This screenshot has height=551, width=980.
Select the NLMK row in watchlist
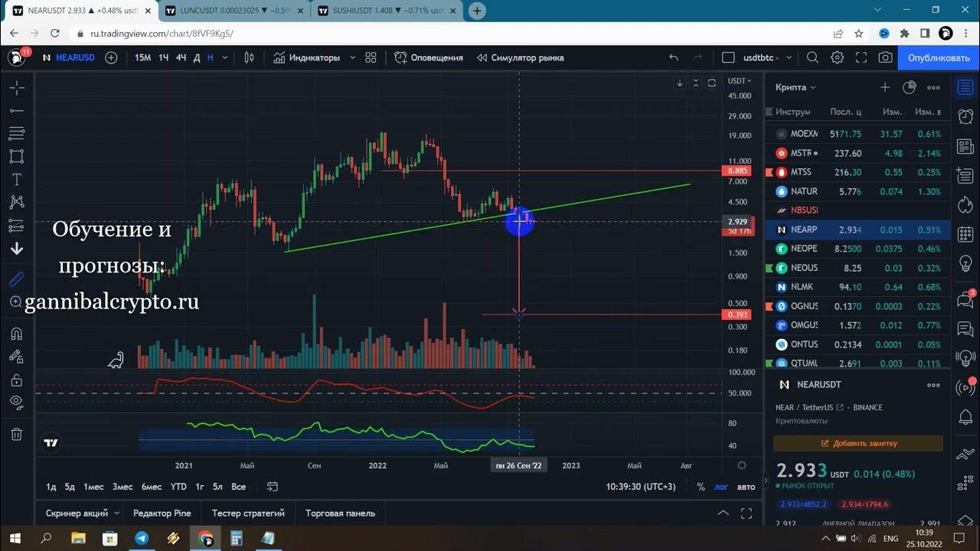(x=858, y=287)
